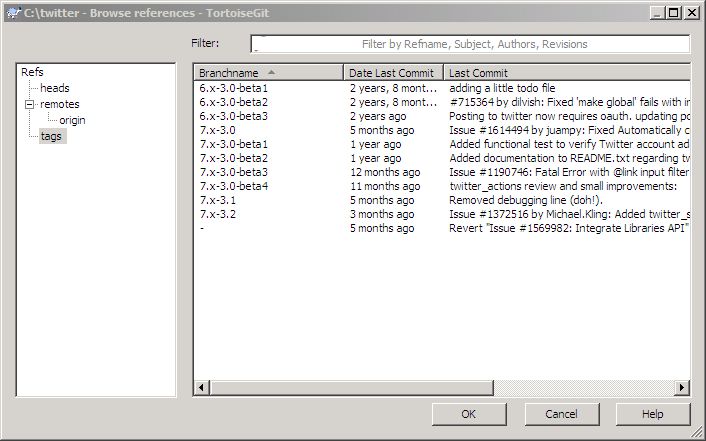The image size is (706, 441).
Task: Click the '2 years ago' date cell
Action: [x=378, y=116]
